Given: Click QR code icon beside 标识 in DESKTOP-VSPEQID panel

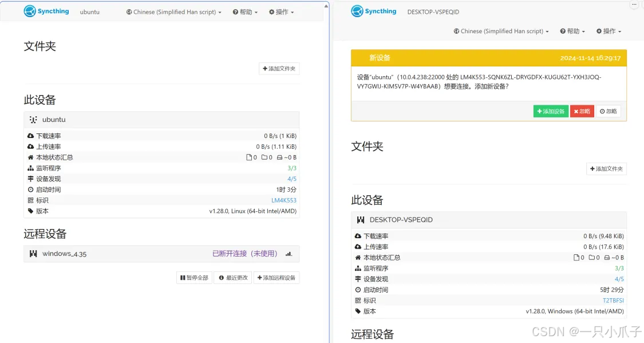Looking at the screenshot, I should [x=358, y=300].
